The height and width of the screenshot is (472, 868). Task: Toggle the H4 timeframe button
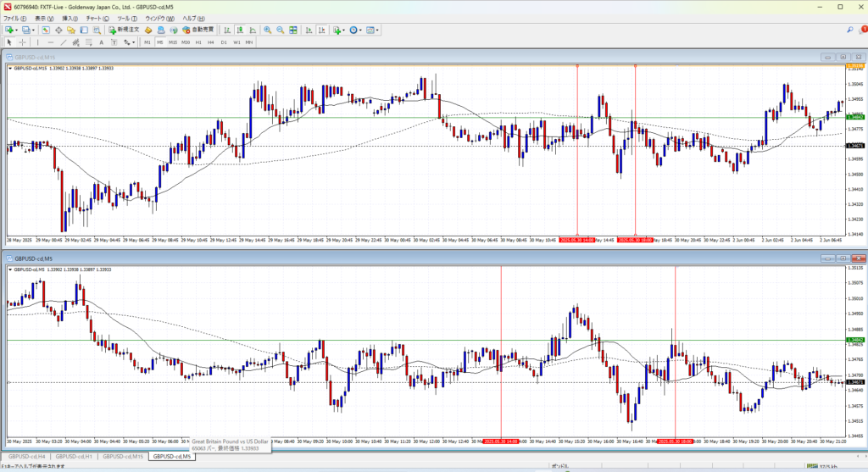tap(211, 42)
